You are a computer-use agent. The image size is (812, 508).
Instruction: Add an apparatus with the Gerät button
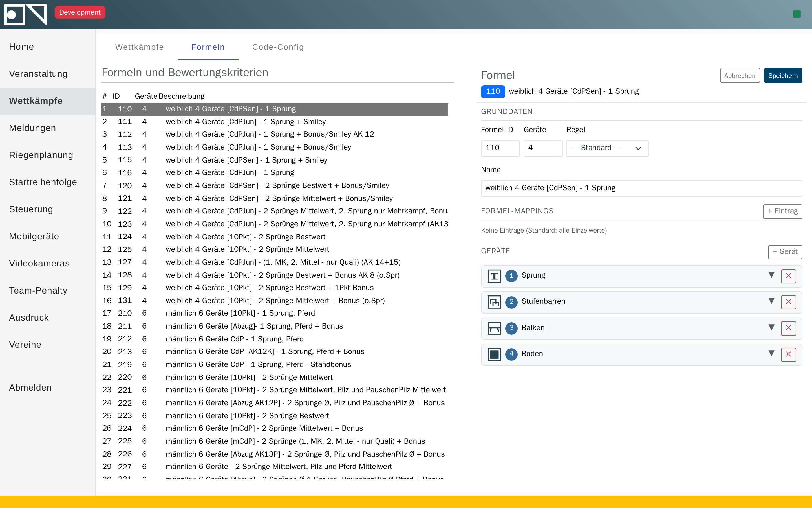pyautogui.click(x=785, y=252)
